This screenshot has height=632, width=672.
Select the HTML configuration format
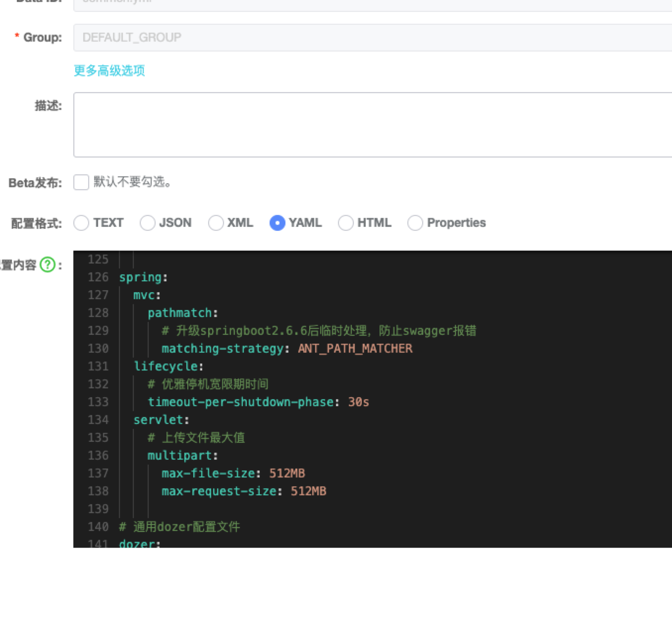345,223
